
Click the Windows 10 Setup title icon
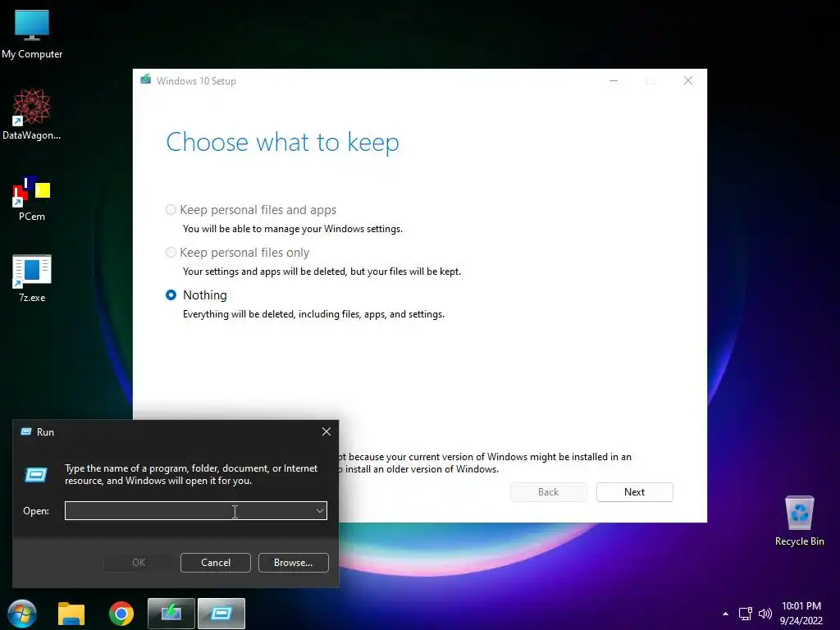pos(146,80)
